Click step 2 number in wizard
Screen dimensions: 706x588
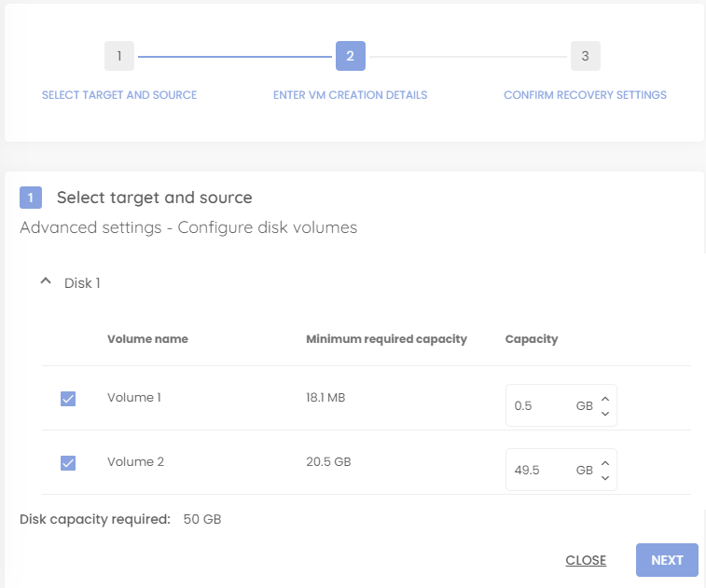point(351,56)
